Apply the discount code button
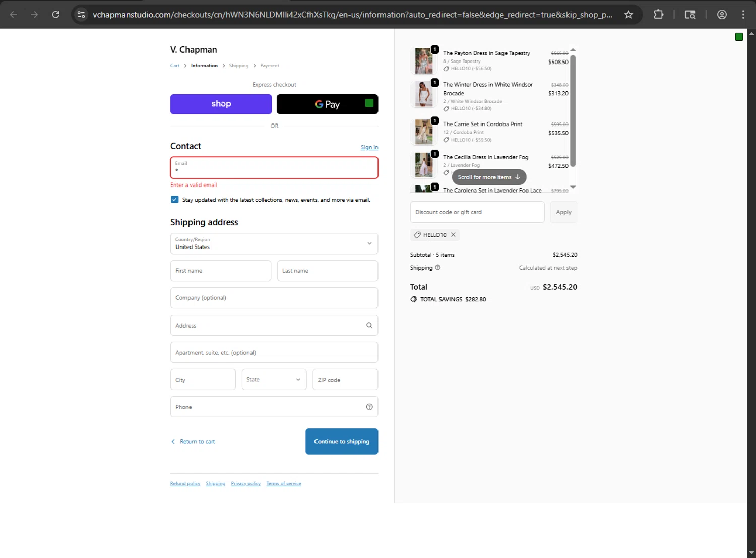 [x=563, y=212]
